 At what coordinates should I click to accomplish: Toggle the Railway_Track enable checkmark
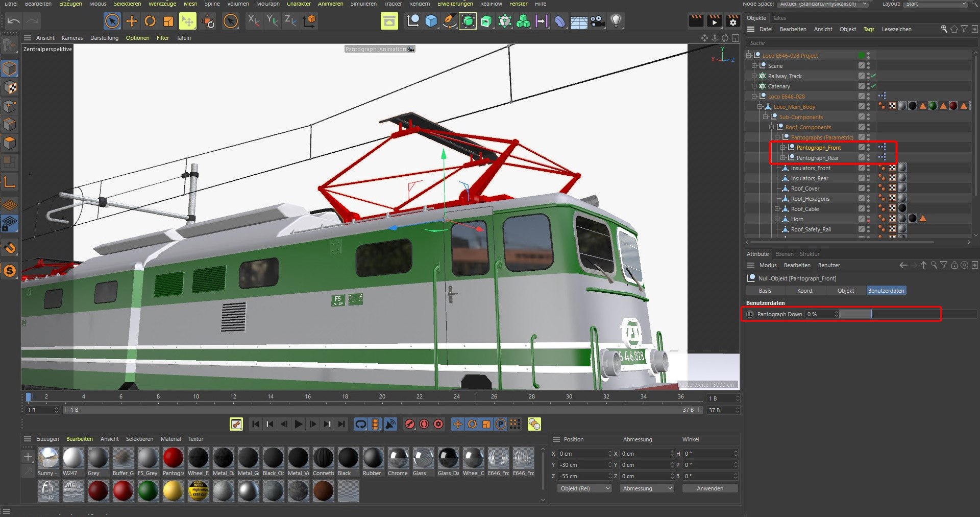tap(873, 76)
